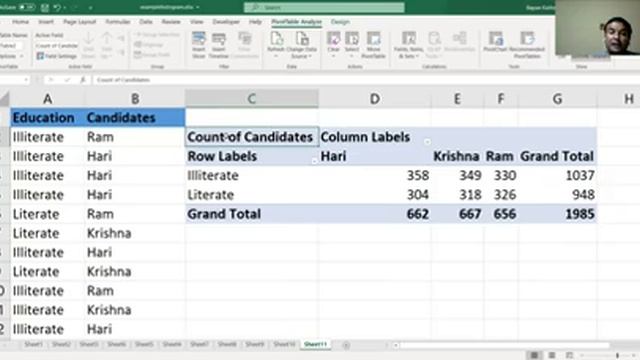640x360 pixels.
Task: Open the Column Labels filter dropdown
Action: pyautogui.click(x=427, y=142)
